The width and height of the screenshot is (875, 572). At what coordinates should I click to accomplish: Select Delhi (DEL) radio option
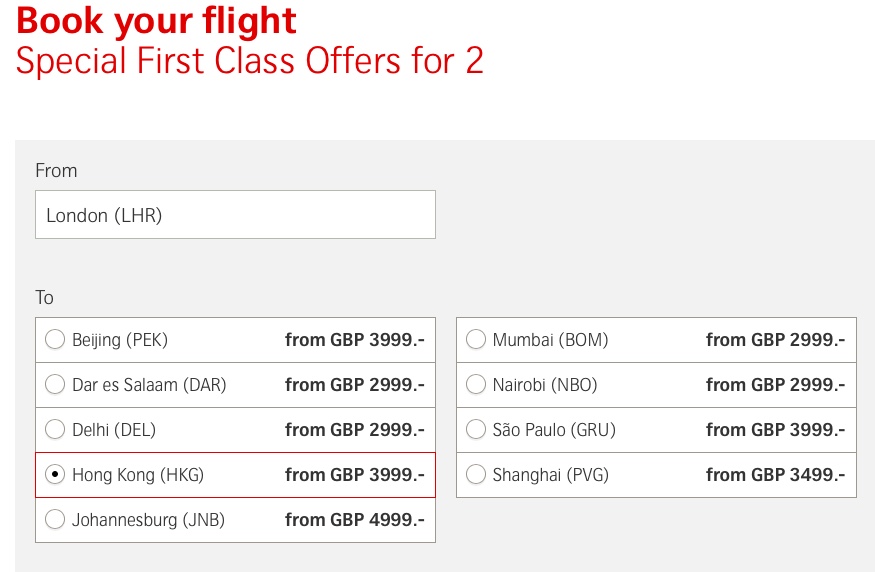pos(55,430)
